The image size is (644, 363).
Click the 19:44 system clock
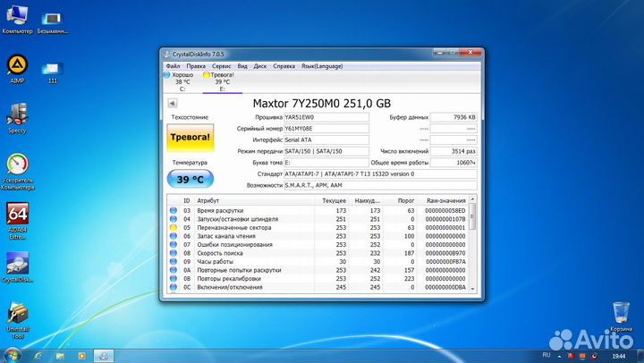coord(619,356)
